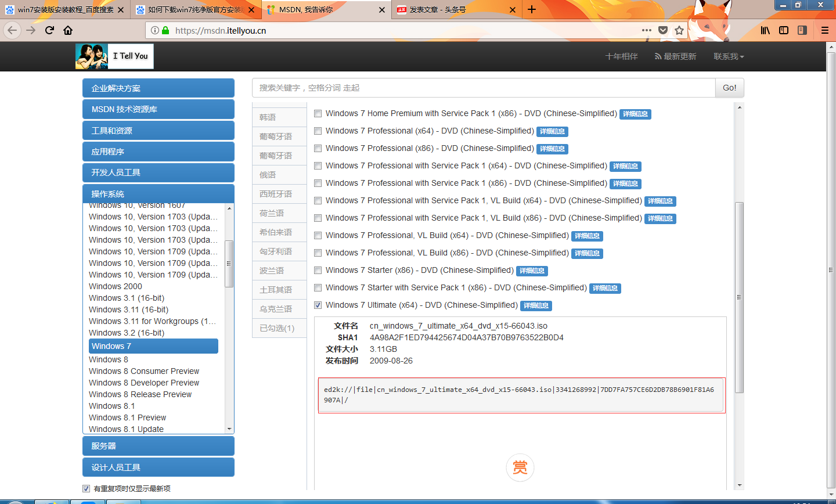The width and height of the screenshot is (836, 504).
Task: Expand the 开发人员工具 panel
Action: pos(158,172)
